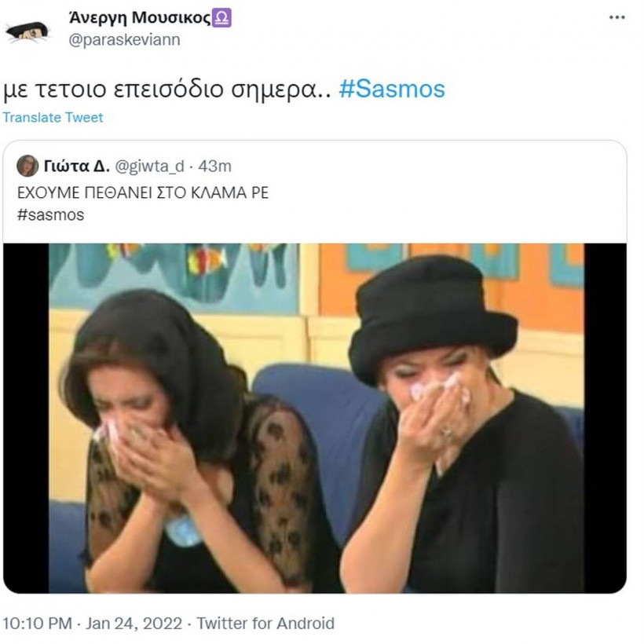Click the 43m timestamp on quoted tweet
This screenshot has height=644, width=644.
216,166
